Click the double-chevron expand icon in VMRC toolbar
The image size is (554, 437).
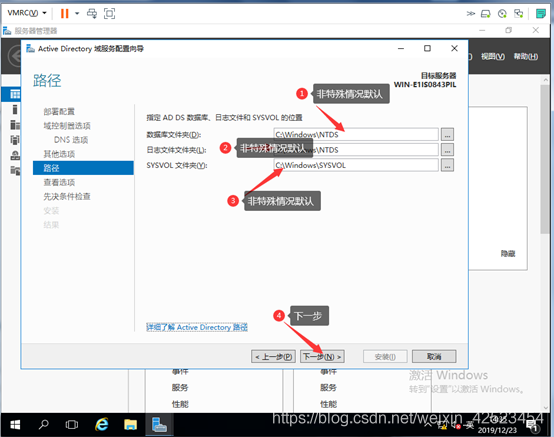click(470, 13)
